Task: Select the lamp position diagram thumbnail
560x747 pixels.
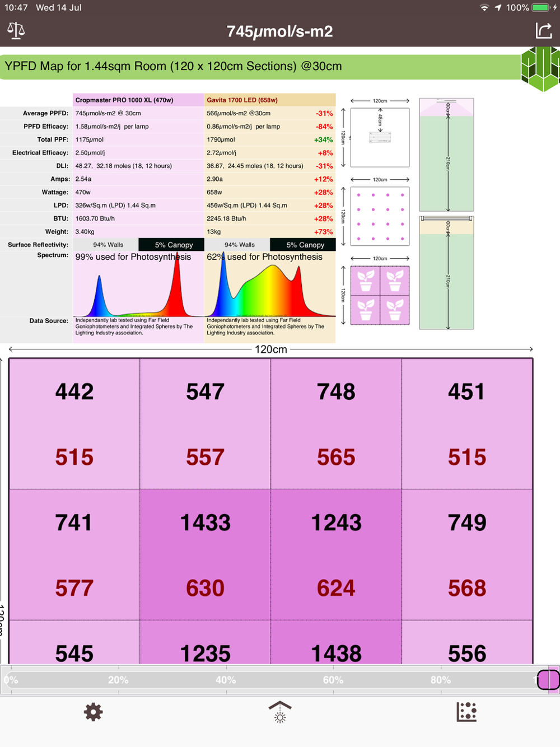Action: 380,137
